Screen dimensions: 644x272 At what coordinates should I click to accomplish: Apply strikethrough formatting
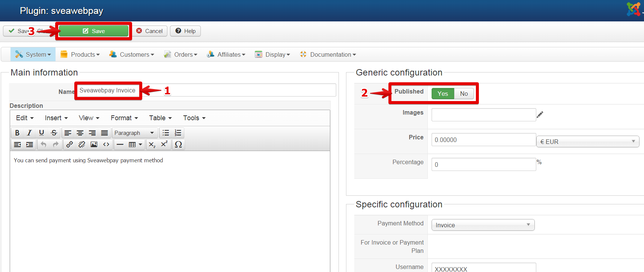coord(54,133)
